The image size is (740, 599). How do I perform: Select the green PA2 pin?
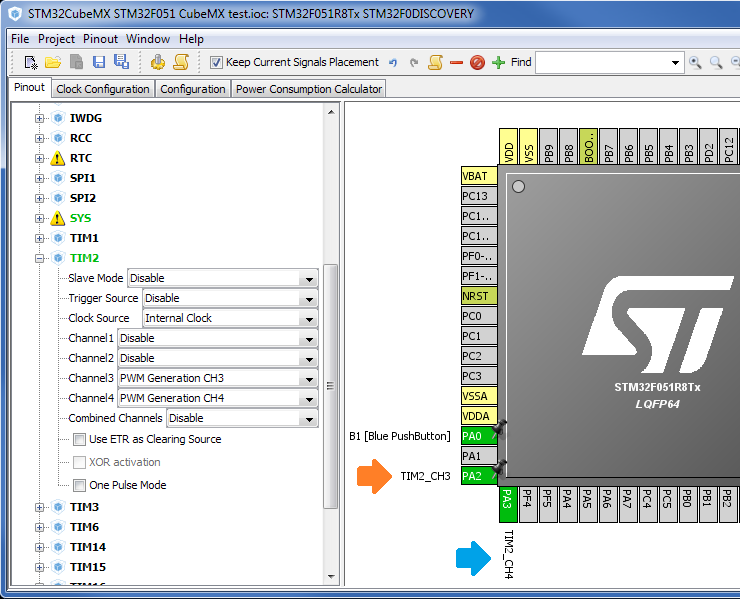479,476
